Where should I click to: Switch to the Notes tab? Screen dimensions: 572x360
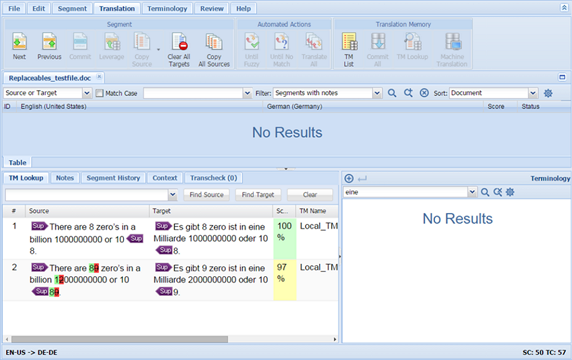tap(65, 178)
